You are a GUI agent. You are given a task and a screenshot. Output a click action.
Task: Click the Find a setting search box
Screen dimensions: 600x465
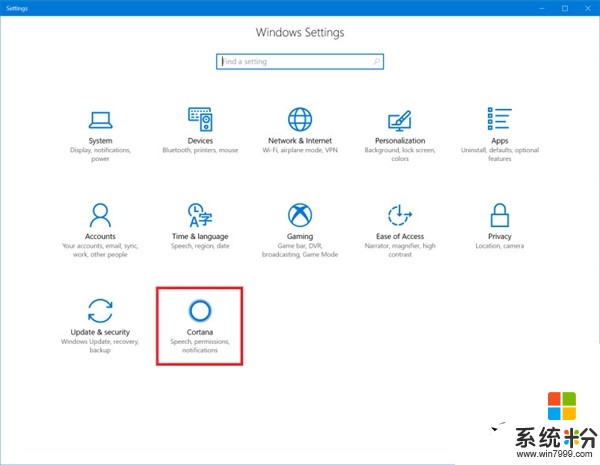pyautogui.click(x=300, y=62)
